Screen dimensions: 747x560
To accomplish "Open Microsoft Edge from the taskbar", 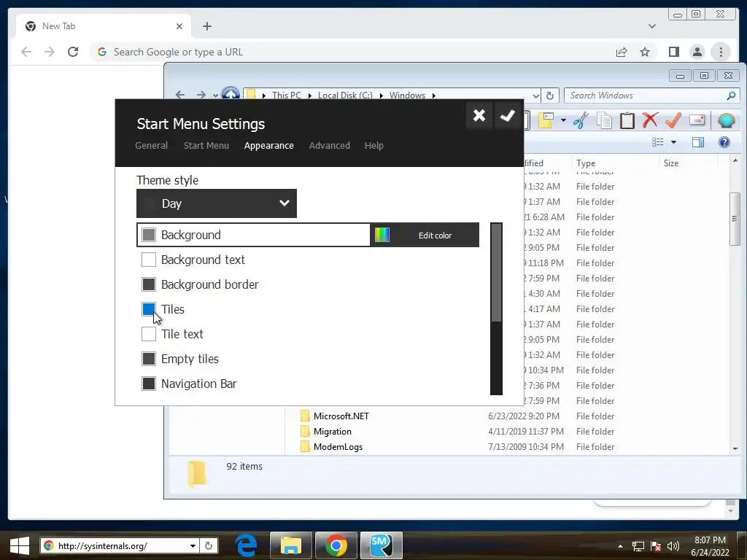I will pyautogui.click(x=247, y=545).
